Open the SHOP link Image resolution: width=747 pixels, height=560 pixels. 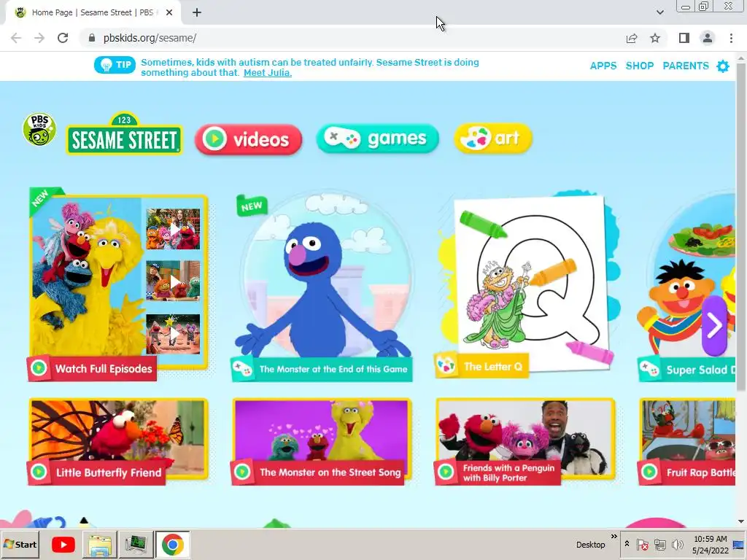[639, 66]
